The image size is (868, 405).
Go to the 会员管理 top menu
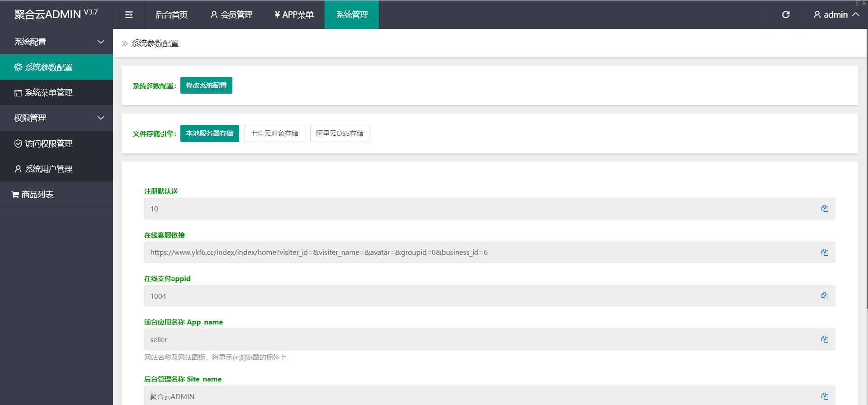coord(231,15)
